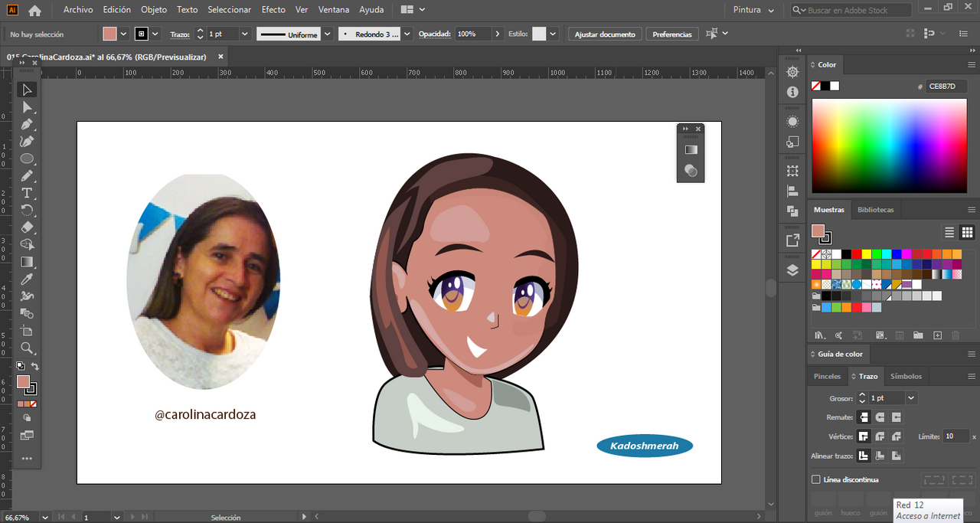Click the floating Transparency panel icon
Image resolution: width=980 pixels, height=523 pixels.
tap(691, 170)
